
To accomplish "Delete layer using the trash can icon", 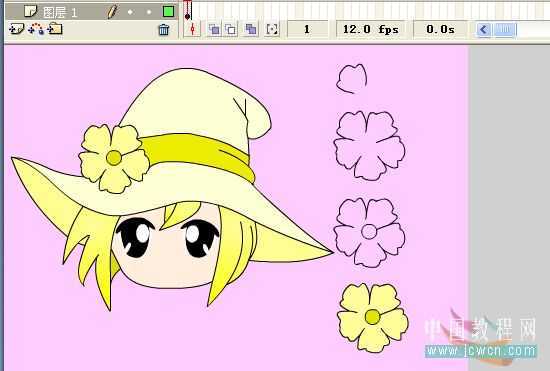I will click(164, 29).
